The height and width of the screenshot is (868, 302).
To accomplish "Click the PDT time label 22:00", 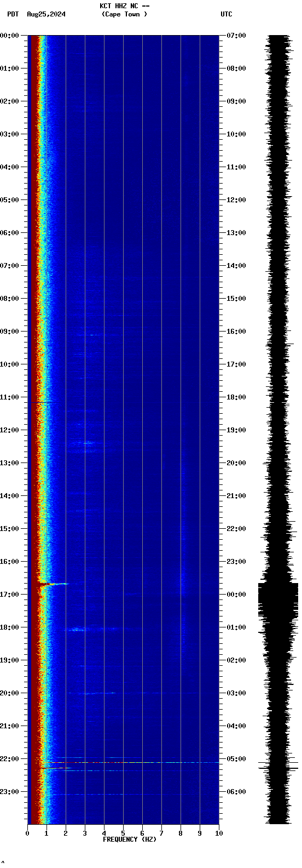I will [x=9, y=759].
